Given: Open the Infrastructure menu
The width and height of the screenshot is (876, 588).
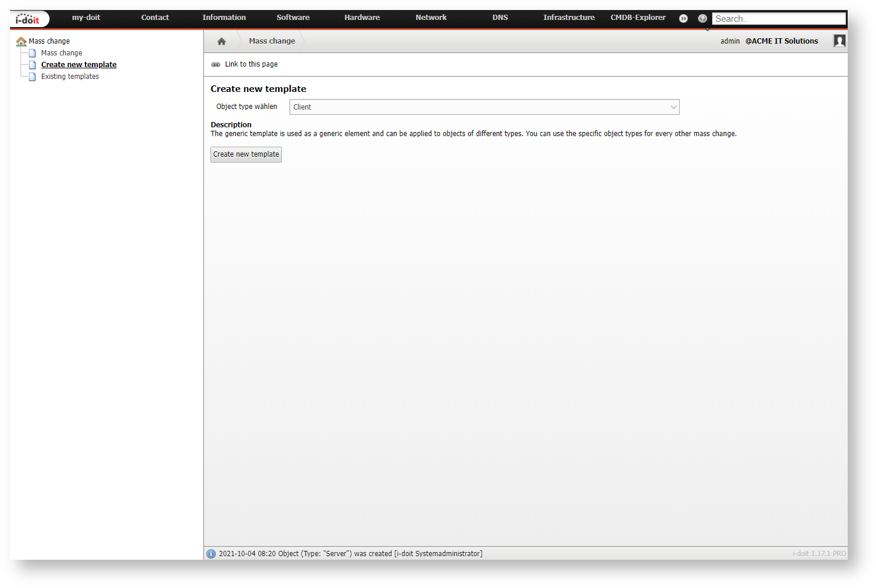Looking at the screenshot, I should pos(569,18).
